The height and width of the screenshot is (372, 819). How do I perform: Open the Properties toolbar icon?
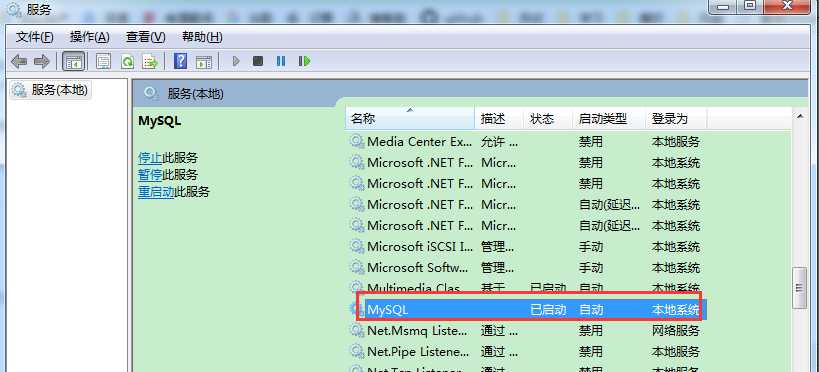point(103,62)
